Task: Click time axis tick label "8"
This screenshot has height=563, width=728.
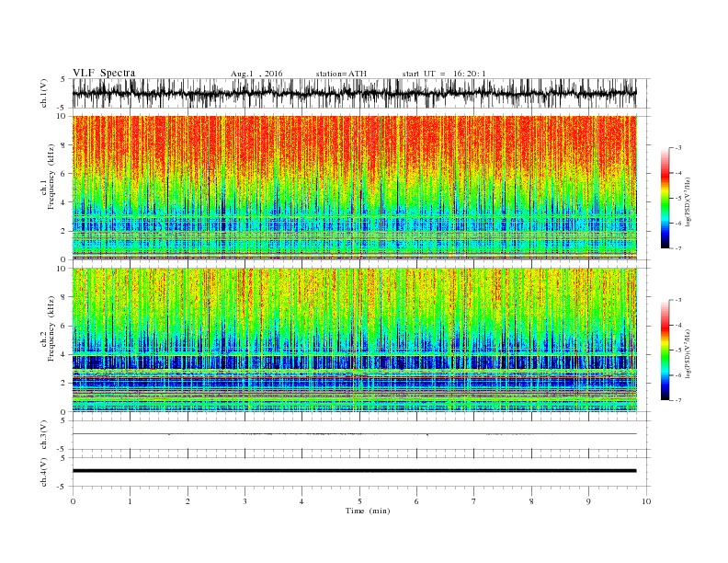Action: 531,501
